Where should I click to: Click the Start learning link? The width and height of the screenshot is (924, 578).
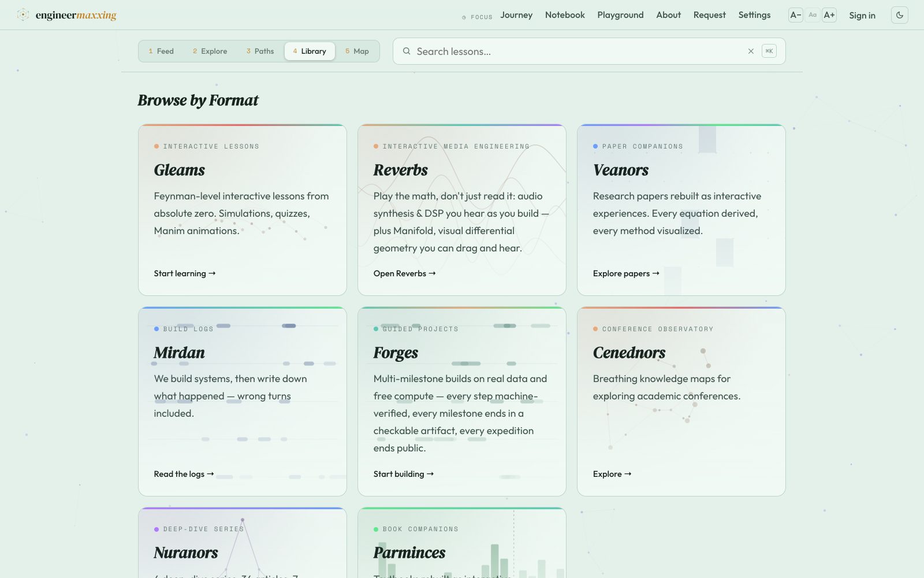[185, 273]
